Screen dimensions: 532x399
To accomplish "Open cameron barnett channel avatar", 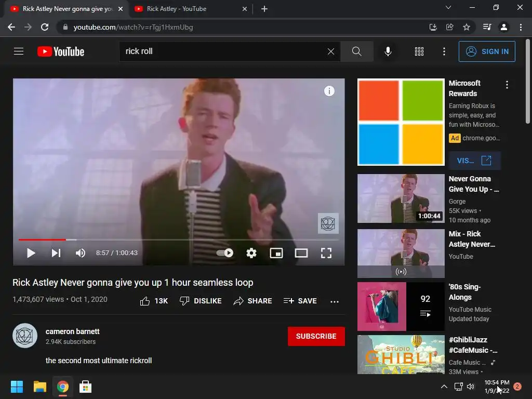I will point(25,336).
